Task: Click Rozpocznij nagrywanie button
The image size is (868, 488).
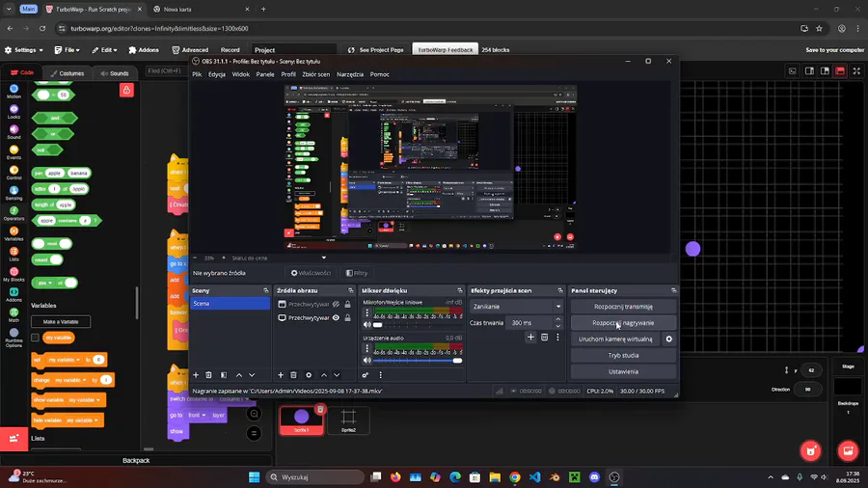Action: coord(623,322)
